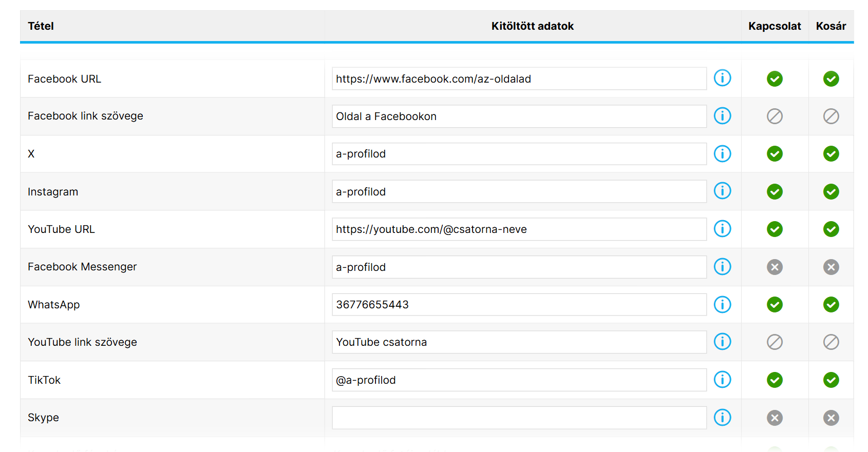The image size is (868, 452).
Task: Click the Kosár column header
Action: (x=831, y=26)
